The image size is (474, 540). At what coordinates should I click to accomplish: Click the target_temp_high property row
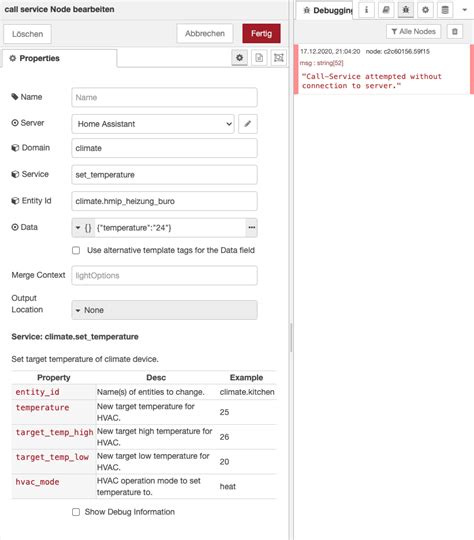144,437
